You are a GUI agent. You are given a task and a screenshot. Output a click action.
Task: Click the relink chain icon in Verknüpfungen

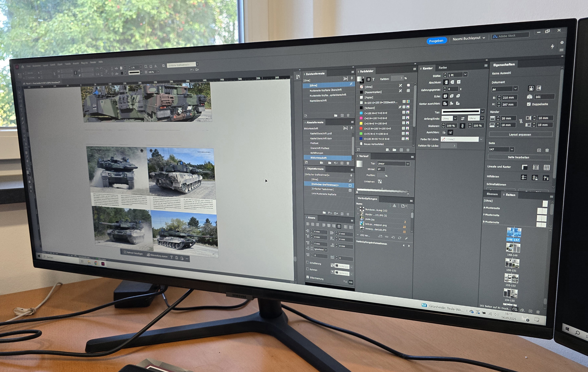pos(386,237)
